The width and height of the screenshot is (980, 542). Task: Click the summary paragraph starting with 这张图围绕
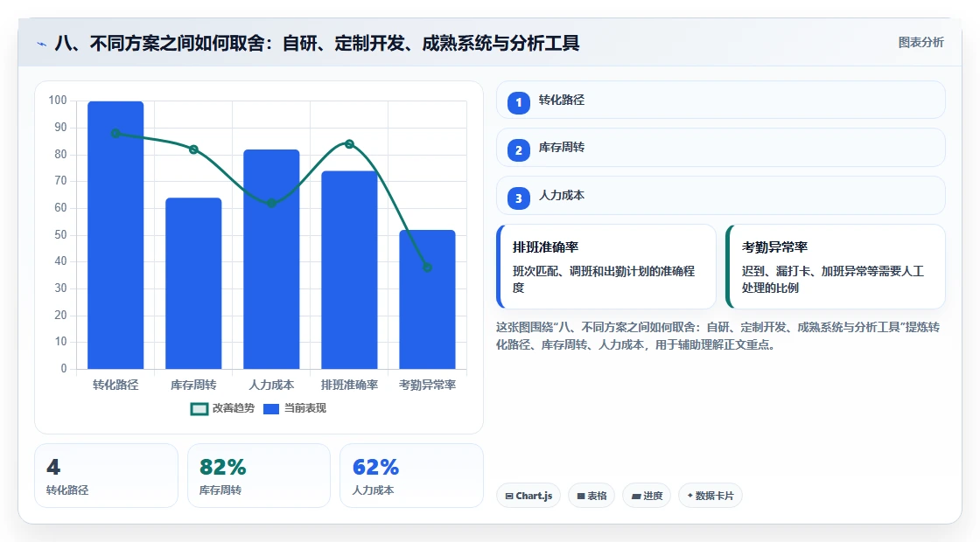coord(718,336)
